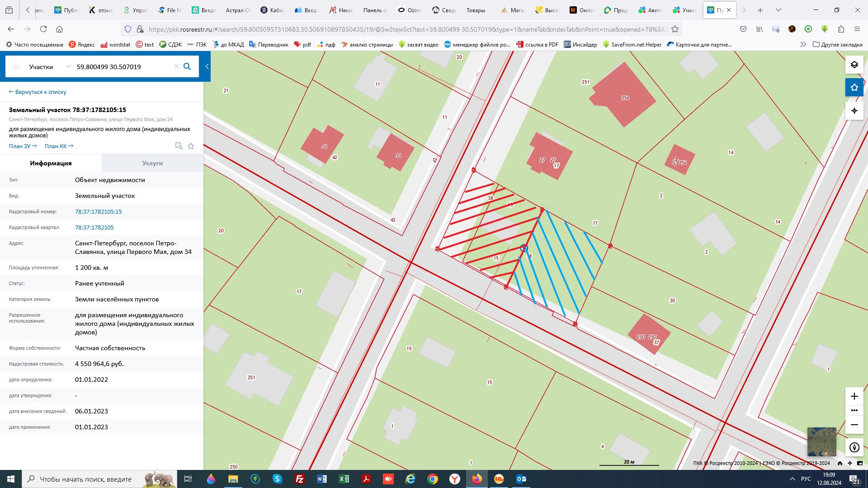Click the favorites star button on map

coord(854,88)
